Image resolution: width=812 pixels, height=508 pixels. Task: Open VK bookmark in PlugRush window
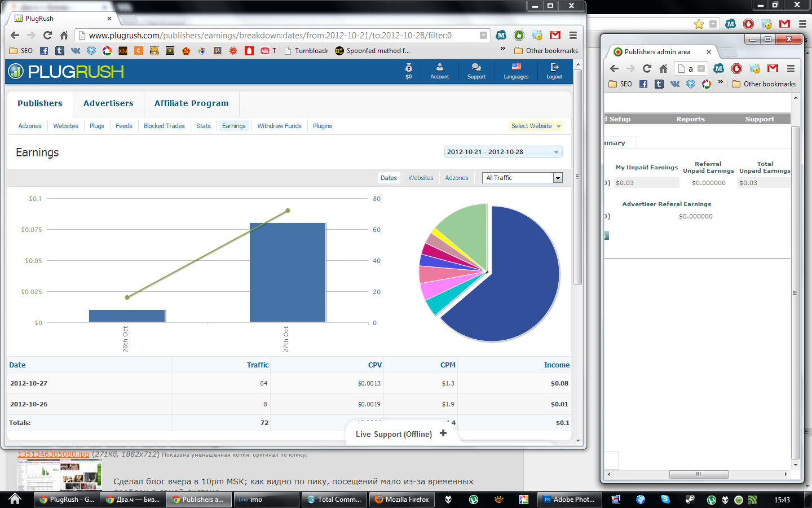(x=75, y=51)
